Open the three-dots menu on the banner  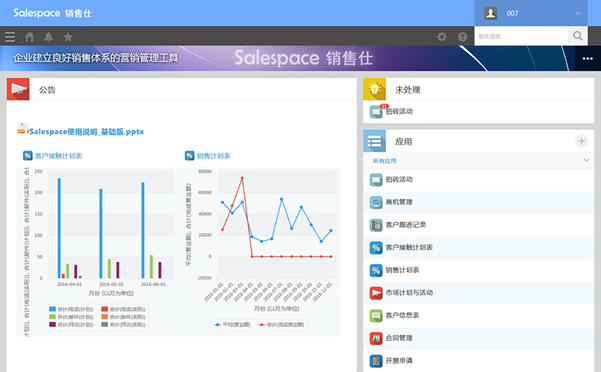588,59
